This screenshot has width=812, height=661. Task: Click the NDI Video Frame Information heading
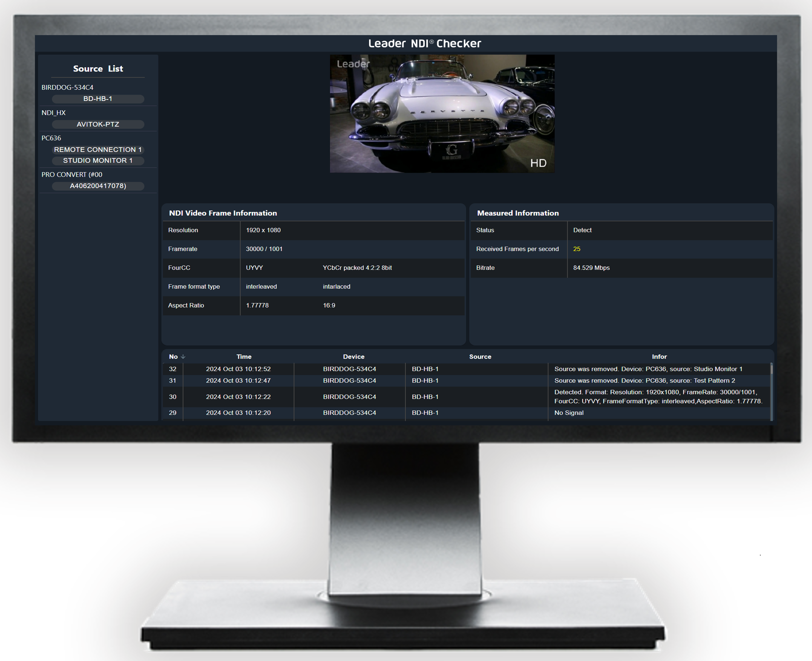[223, 213]
